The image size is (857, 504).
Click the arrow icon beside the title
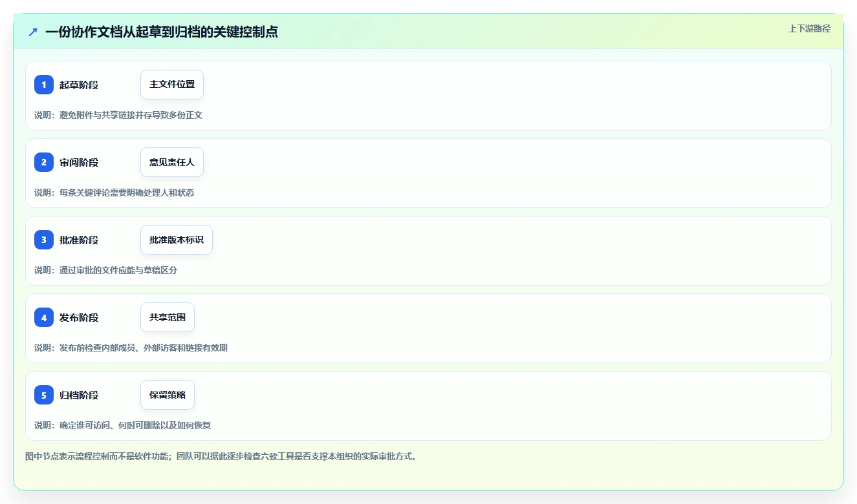click(33, 32)
